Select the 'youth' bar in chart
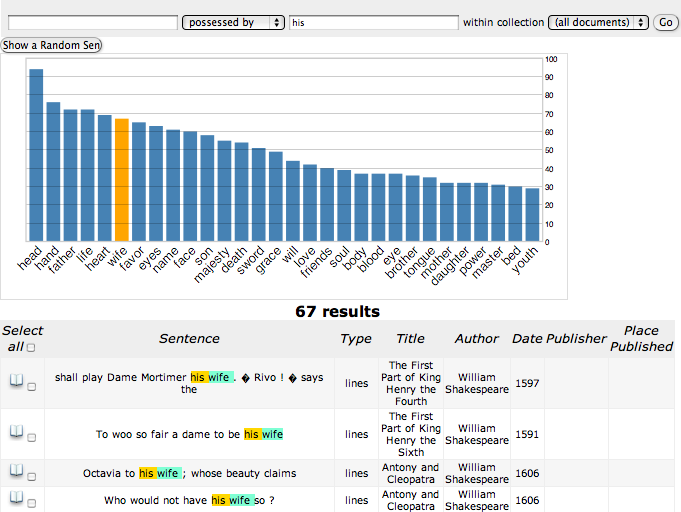Screen dimensions: 681x512 (x=532, y=215)
